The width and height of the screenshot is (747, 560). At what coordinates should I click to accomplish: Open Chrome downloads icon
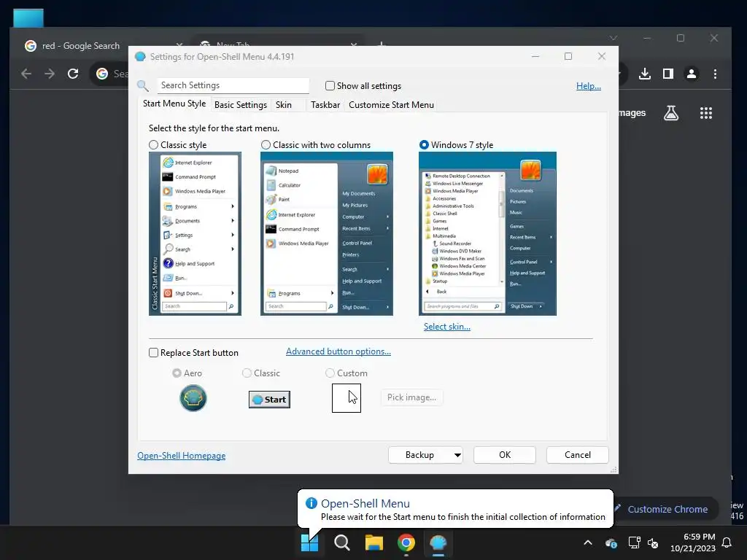[x=645, y=74]
